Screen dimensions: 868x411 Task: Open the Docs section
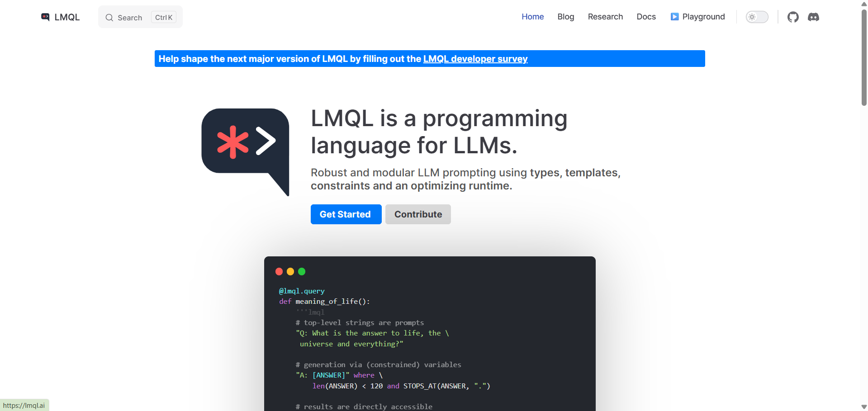646,17
